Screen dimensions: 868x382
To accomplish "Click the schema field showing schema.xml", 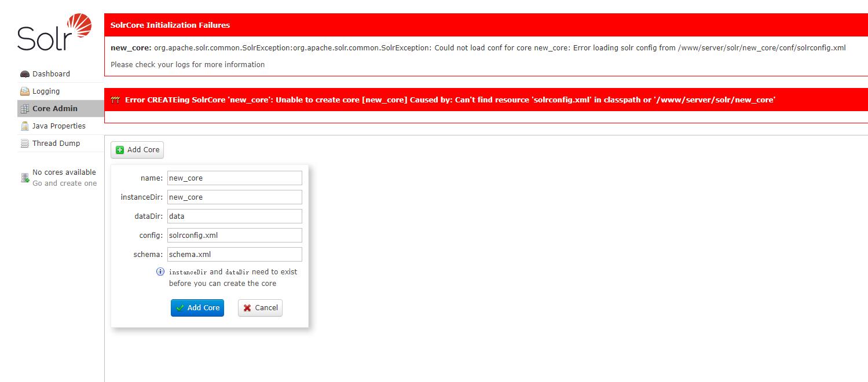I will coord(234,254).
